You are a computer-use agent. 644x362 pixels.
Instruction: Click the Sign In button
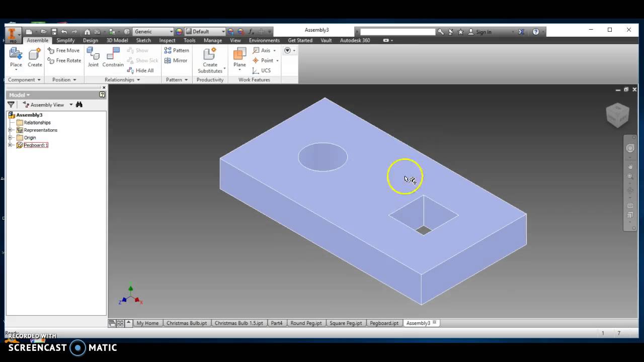point(479,32)
